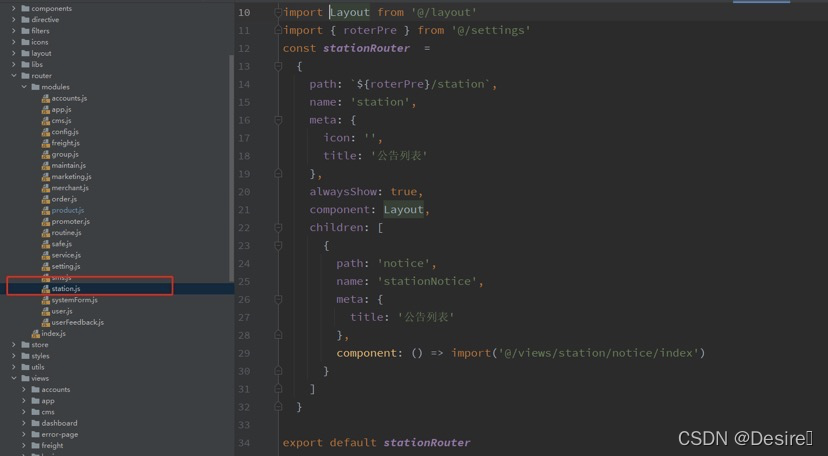Click the 'notice' path string
This screenshot has height=456, width=828.
coord(403,263)
